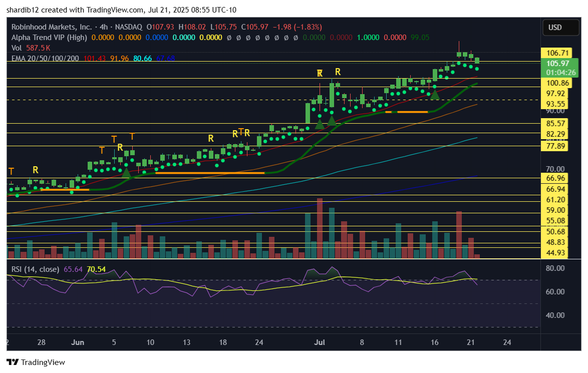The width and height of the screenshot is (588, 373).
Task: Click the 61.20 price level label
Action: coord(555,199)
